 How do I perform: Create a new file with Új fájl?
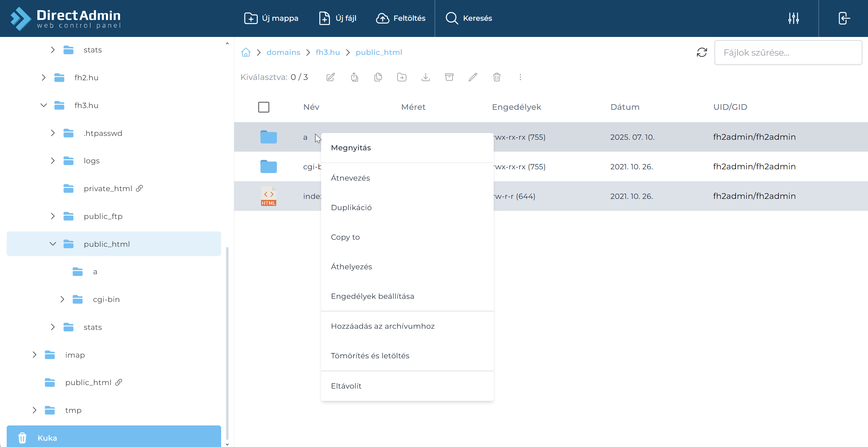(x=337, y=18)
